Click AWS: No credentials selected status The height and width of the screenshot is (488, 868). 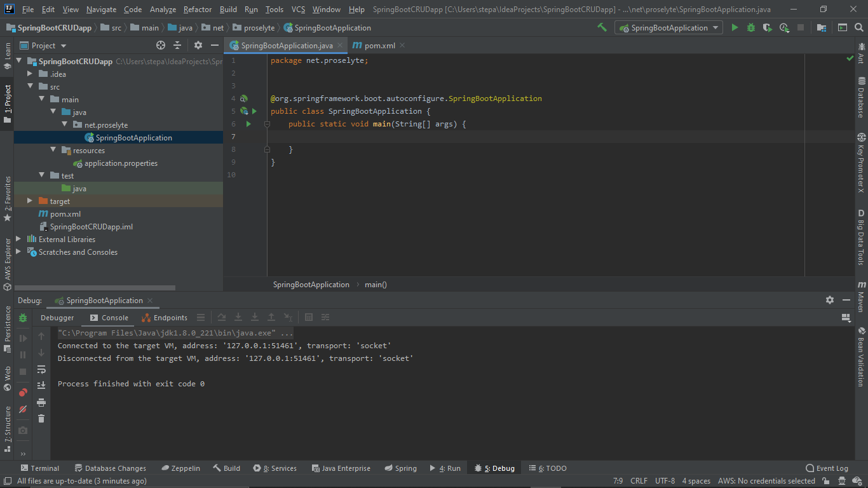(766, 481)
